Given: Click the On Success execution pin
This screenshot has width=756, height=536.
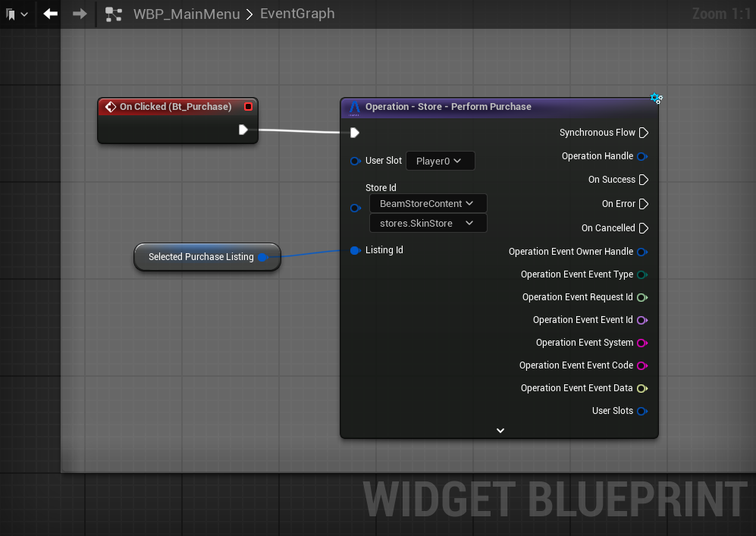Looking at the screenshot, I should (643, 180).
